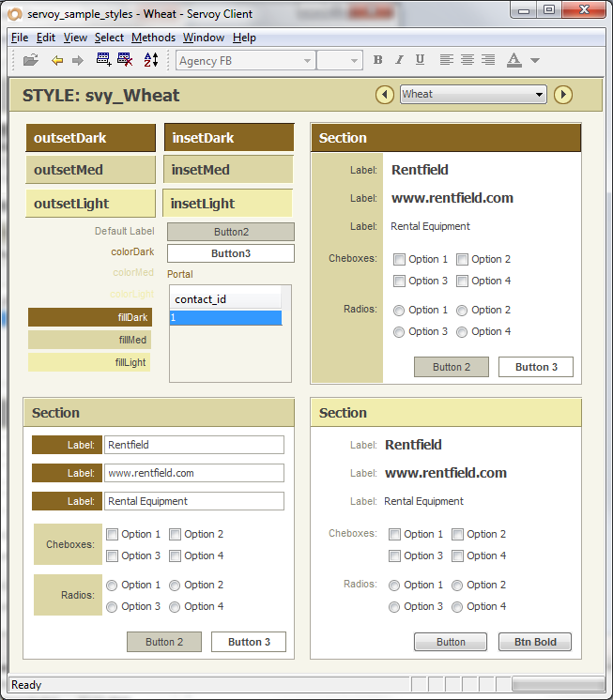This screenshot has height=700, width=613.
Task: Show previous style with round left arrow
Action: click(x=384, y=95)
